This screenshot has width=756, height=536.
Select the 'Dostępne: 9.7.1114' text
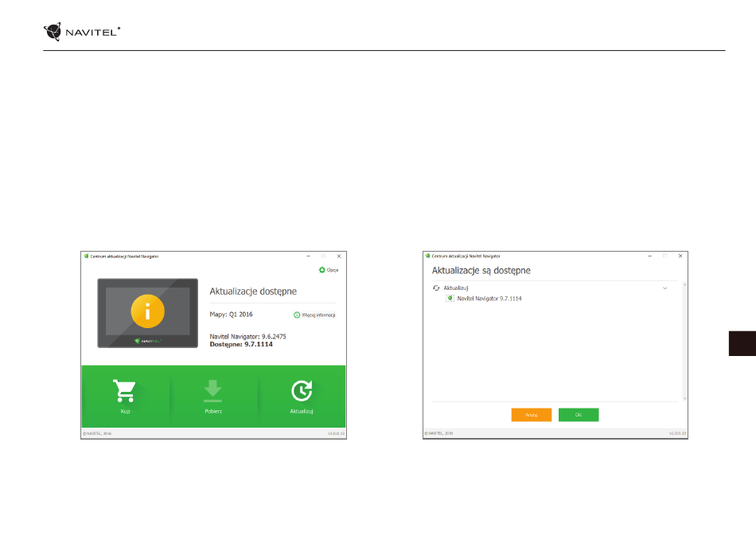pos(241,345)
